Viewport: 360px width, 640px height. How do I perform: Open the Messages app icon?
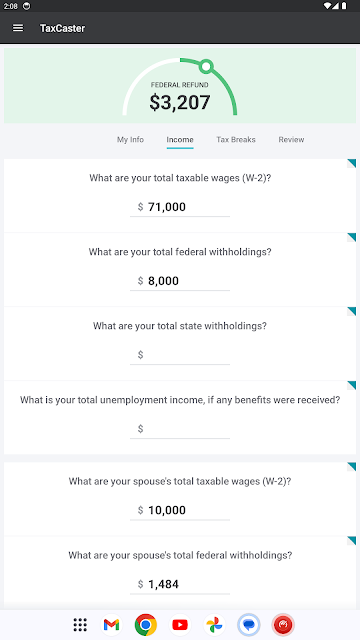click(249, 624)
